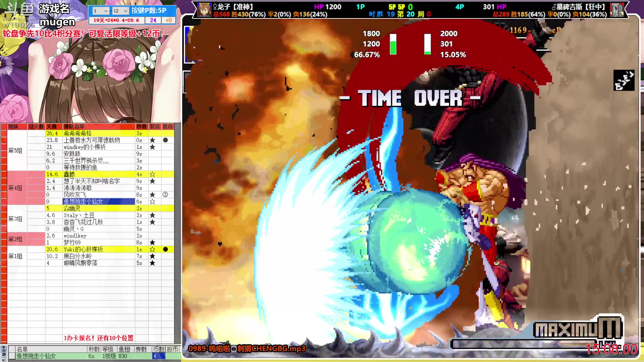Click the 1P player avatar for 龙子

(x=204, y=10)
